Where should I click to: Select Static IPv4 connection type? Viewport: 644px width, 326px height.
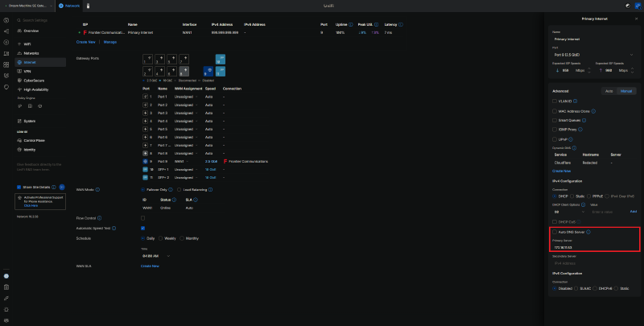[x=572, y=196]
